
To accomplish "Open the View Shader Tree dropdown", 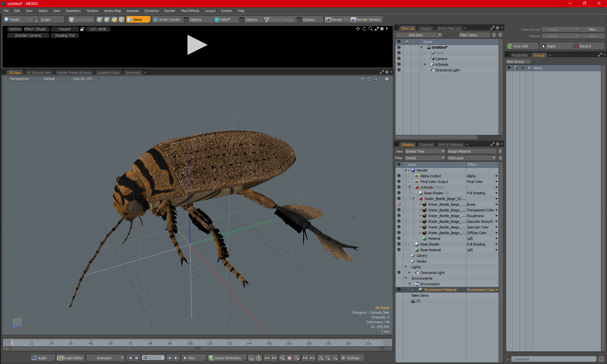I will [x=425, y=151].
